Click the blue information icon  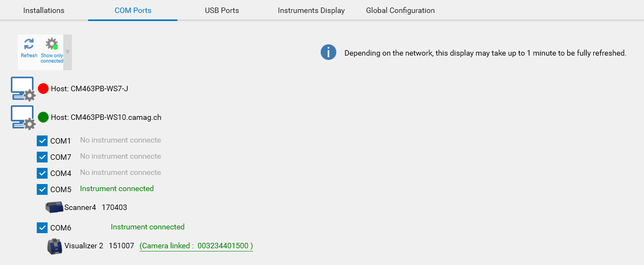point(328,52)
